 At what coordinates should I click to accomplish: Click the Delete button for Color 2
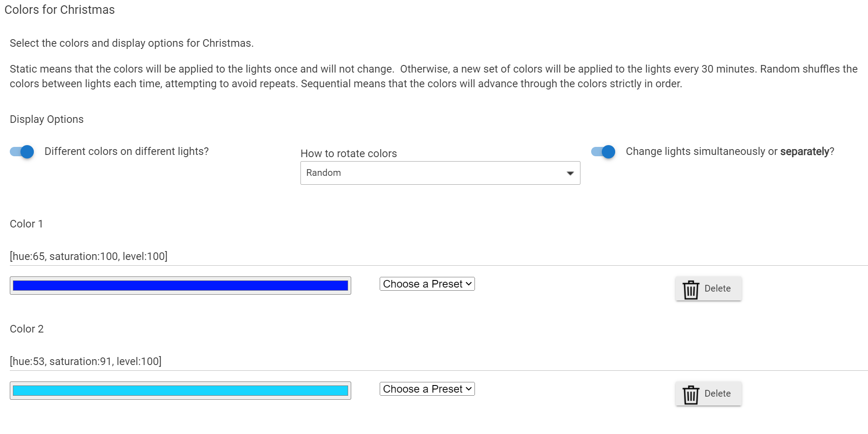click(x=708, y=393)
